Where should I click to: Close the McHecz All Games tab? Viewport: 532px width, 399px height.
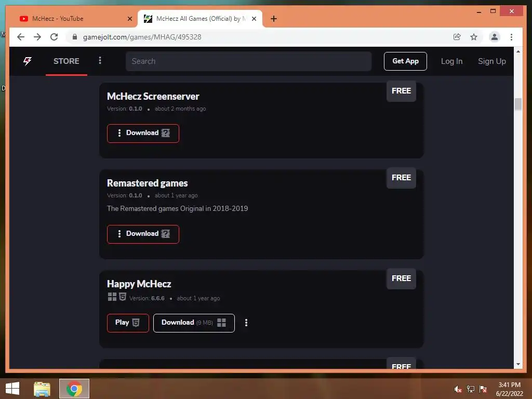coord(254,19)
